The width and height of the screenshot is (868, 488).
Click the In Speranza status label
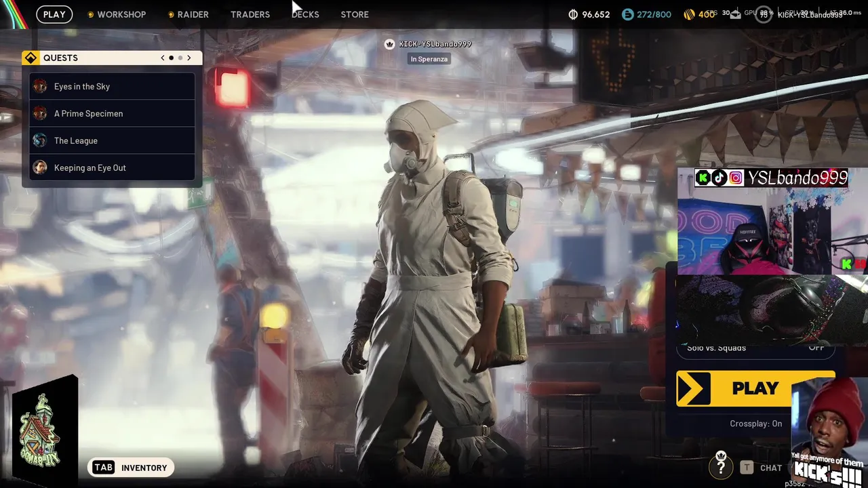(x=429, y=59)
